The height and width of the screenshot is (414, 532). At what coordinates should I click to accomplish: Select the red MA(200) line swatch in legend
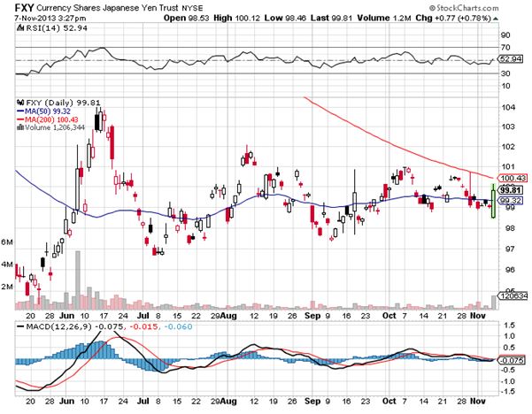pos(20,119)
